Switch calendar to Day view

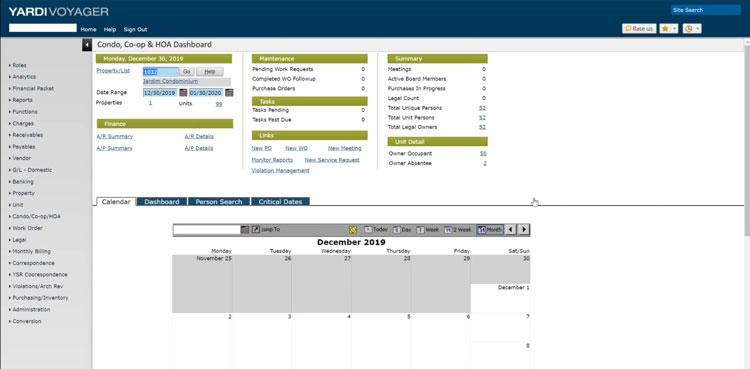[402, 230]
